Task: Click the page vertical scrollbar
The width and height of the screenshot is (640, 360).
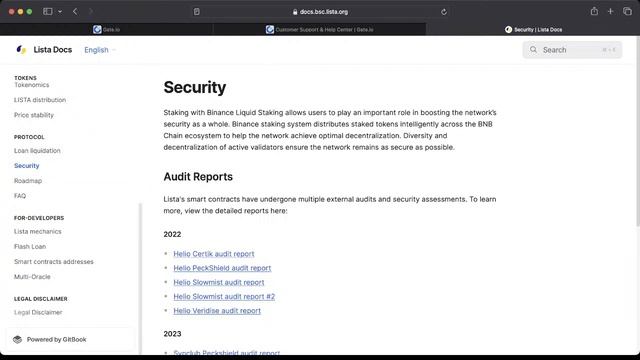Action: pos(638,131)
